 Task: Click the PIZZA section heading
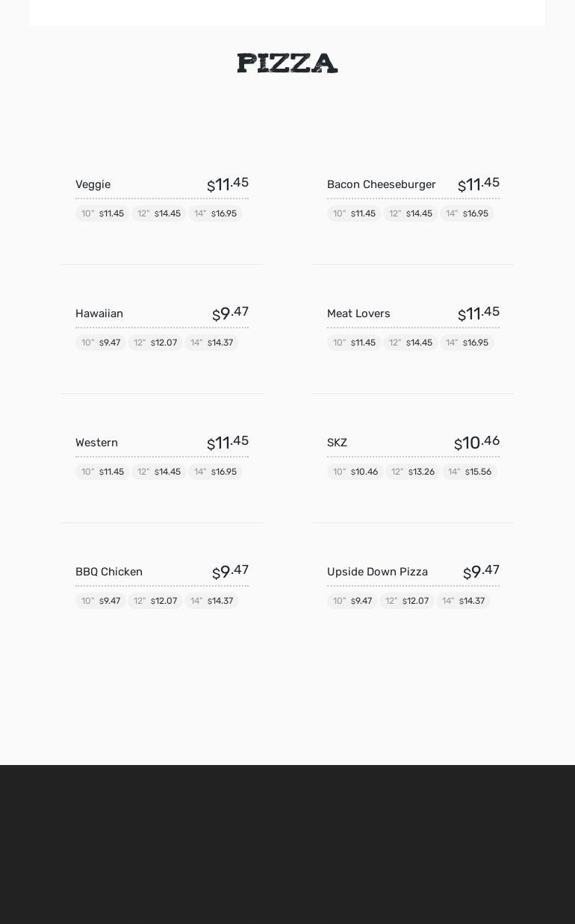pos(287,63)
